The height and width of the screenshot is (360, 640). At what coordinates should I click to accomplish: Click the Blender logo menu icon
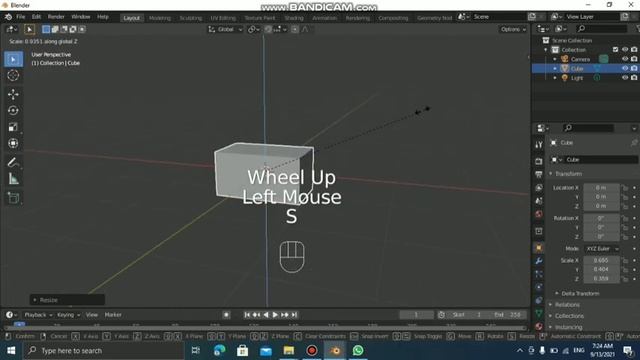pyautogui.click(x=8, y=17)
